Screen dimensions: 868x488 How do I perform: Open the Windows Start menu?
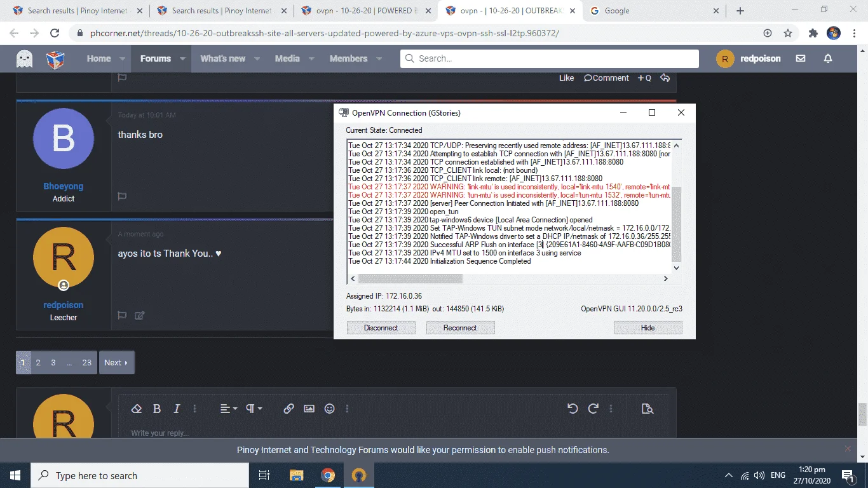15,475
